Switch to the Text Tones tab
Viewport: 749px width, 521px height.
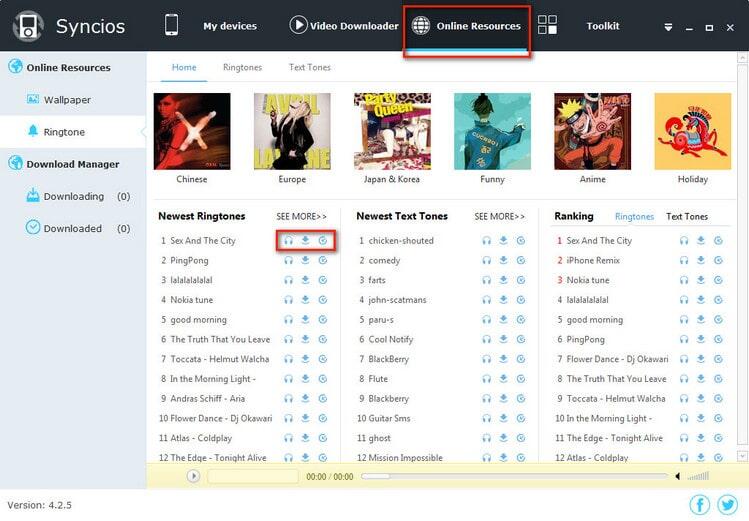point(310,67)
